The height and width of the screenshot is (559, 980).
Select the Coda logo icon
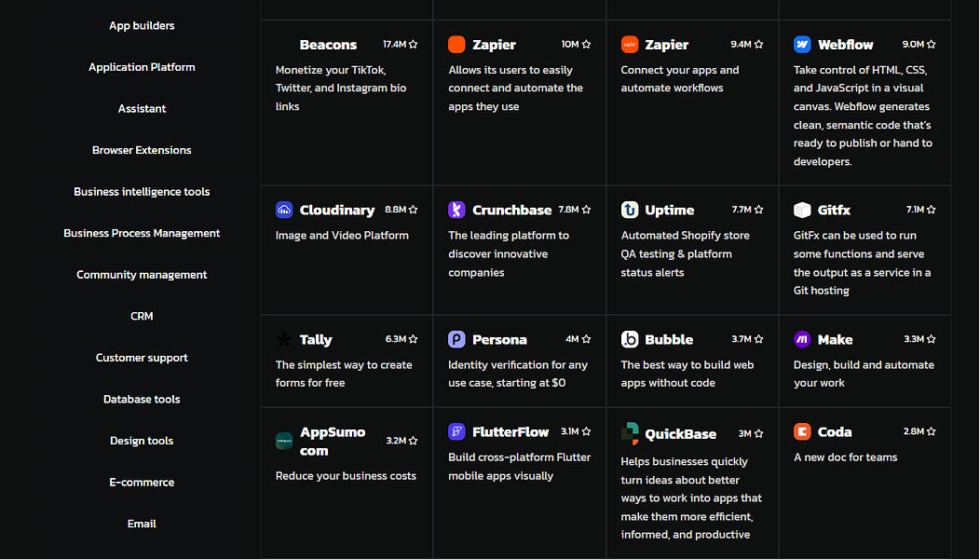tap(801, 431)
